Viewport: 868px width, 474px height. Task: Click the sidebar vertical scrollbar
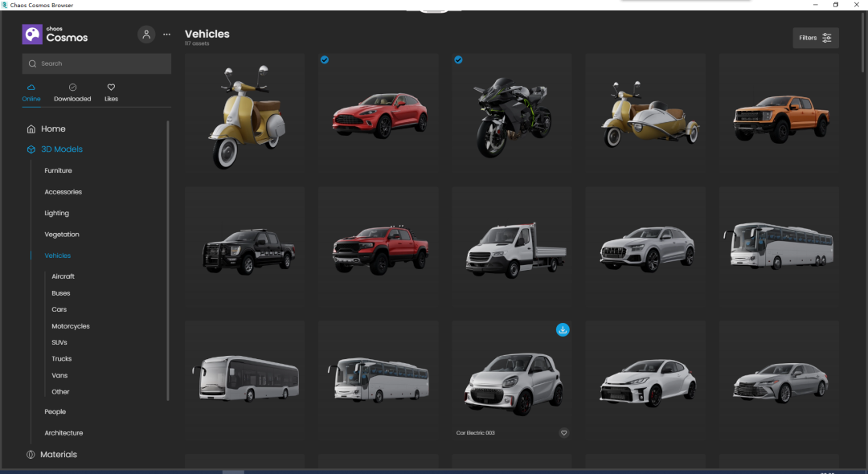tap(168, 257)
